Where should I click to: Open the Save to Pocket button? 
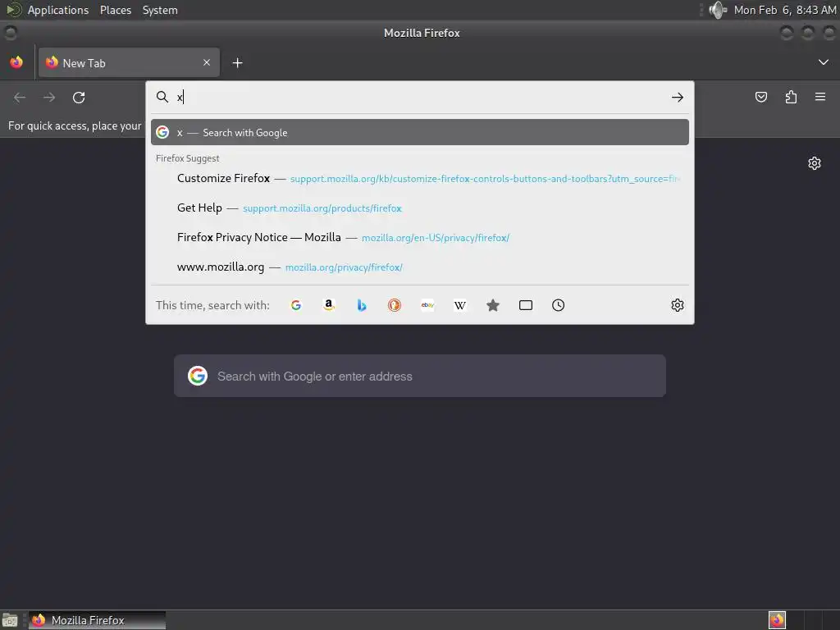(761, 97)
